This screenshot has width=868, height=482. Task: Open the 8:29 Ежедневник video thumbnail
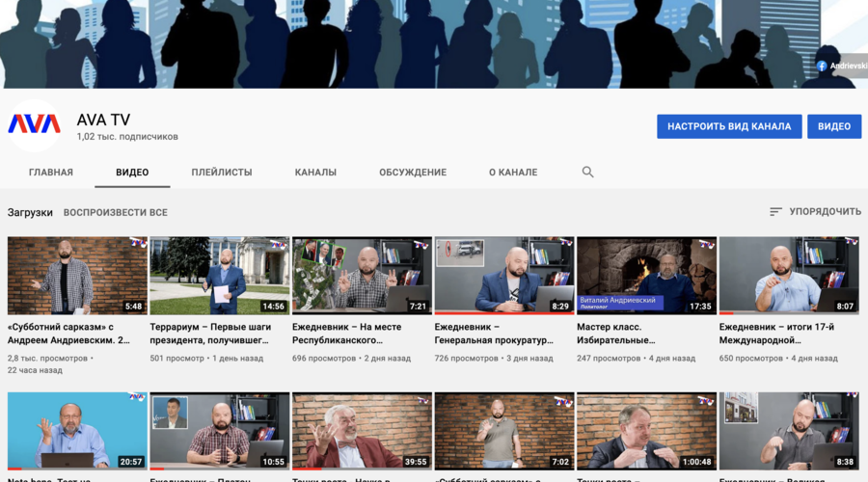(x=504, y=276)
